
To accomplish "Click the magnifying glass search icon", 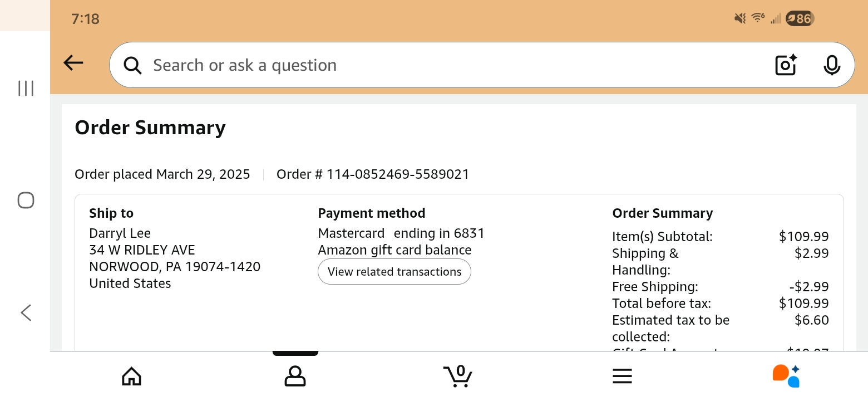I will [132, 65].
